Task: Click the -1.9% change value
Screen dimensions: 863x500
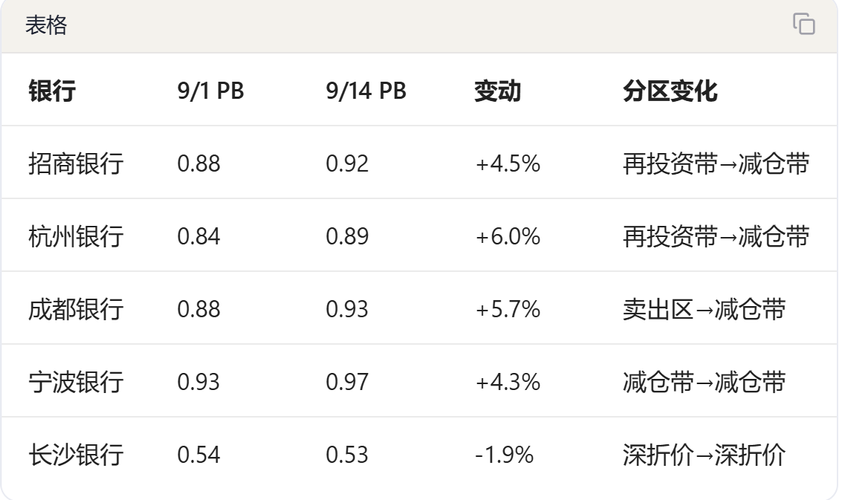Action: pyautogui.click(x=504, y=455)
